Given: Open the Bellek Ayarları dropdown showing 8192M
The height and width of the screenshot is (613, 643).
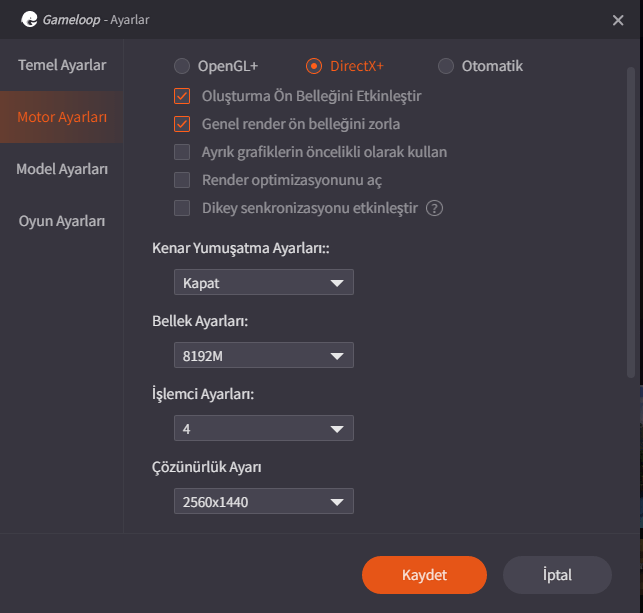Looking at the screenshot, I should 264,355.
